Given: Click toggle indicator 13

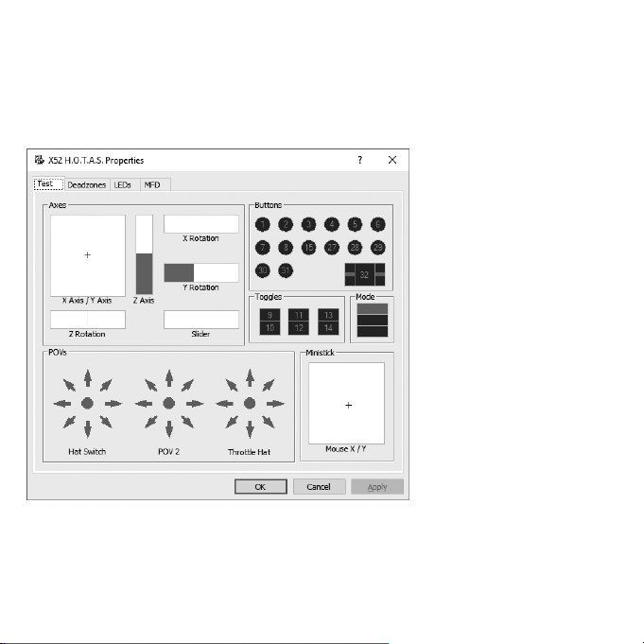Looking at the screenshot, I should pyautogui.click(x=328, y=315).
